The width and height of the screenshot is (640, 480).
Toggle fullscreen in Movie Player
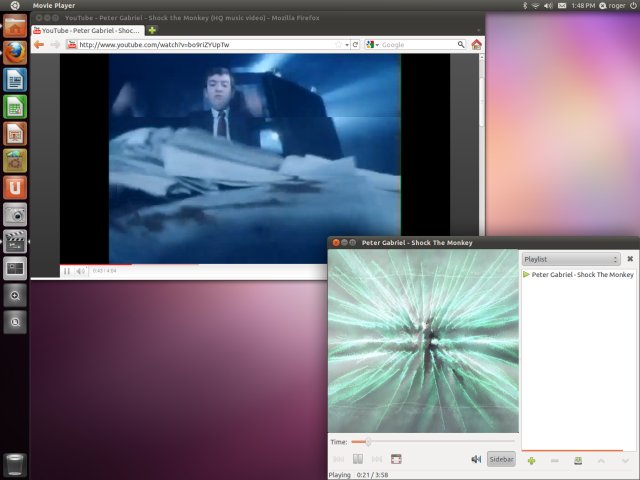pyautogui.click(x=396, y=459)
